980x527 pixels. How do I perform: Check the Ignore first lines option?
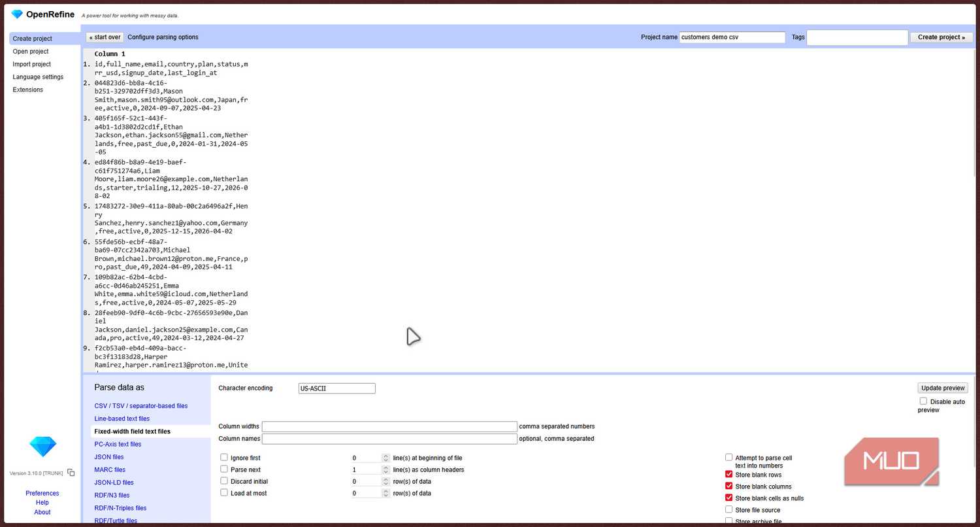tap(224, 458)
